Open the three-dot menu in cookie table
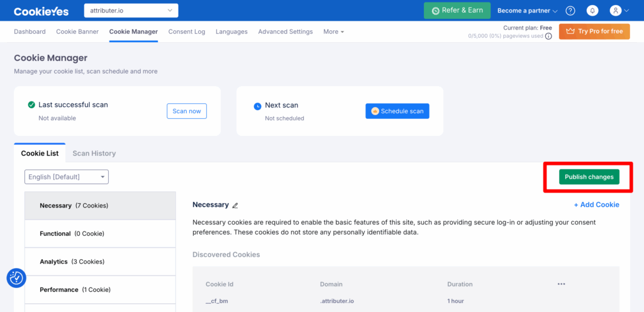The width and height of the screenshot is (644, 312). [x=561, y=284]
